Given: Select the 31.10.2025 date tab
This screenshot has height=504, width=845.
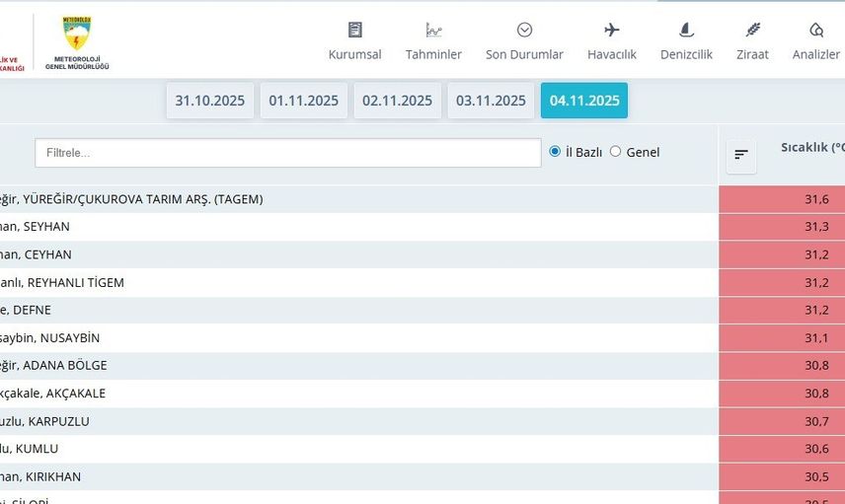Looking at the screenshot, I should [210, 101].
